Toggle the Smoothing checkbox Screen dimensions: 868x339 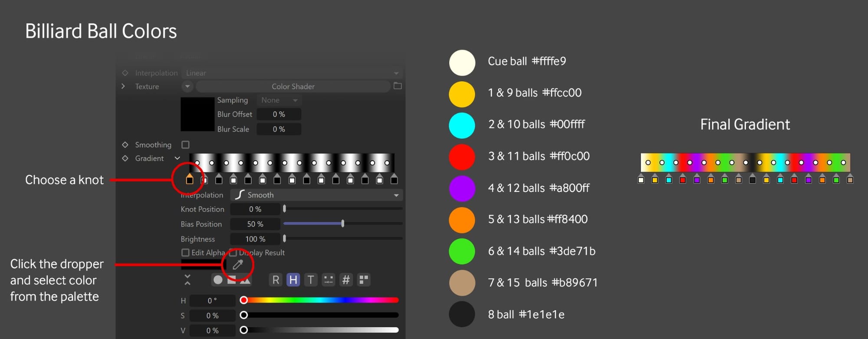pos(185,145)
